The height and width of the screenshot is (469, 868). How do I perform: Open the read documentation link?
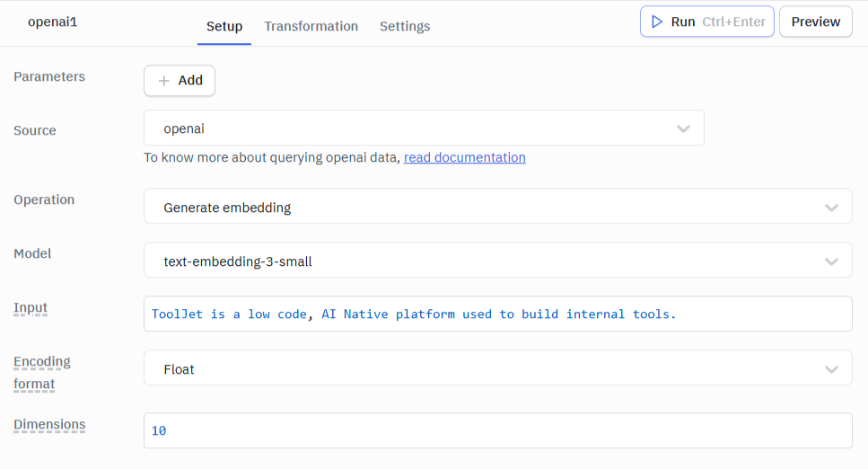point(464,157)
